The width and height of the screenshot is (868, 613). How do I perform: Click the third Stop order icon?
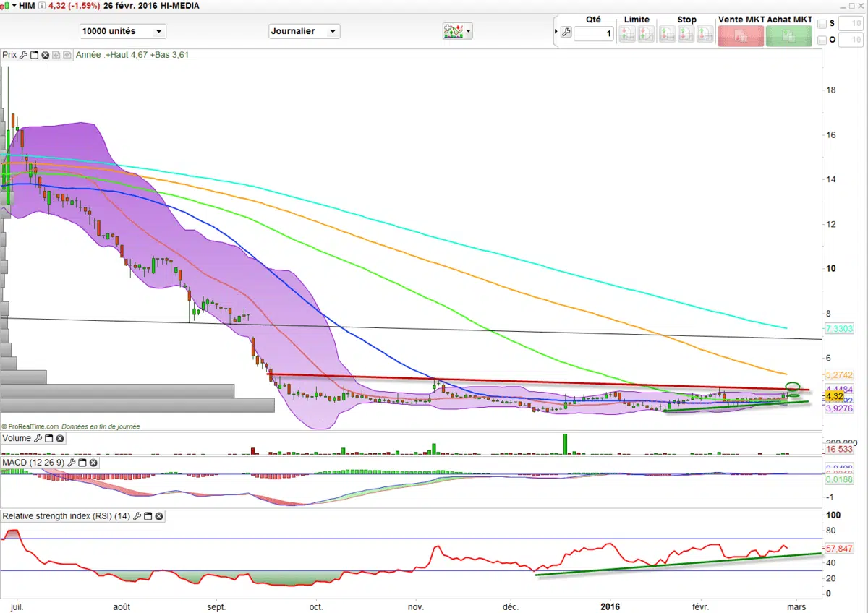click(704, 33)
